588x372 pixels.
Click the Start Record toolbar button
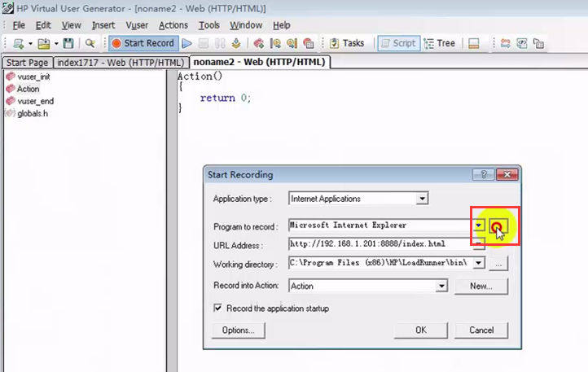tap(143, 43)
